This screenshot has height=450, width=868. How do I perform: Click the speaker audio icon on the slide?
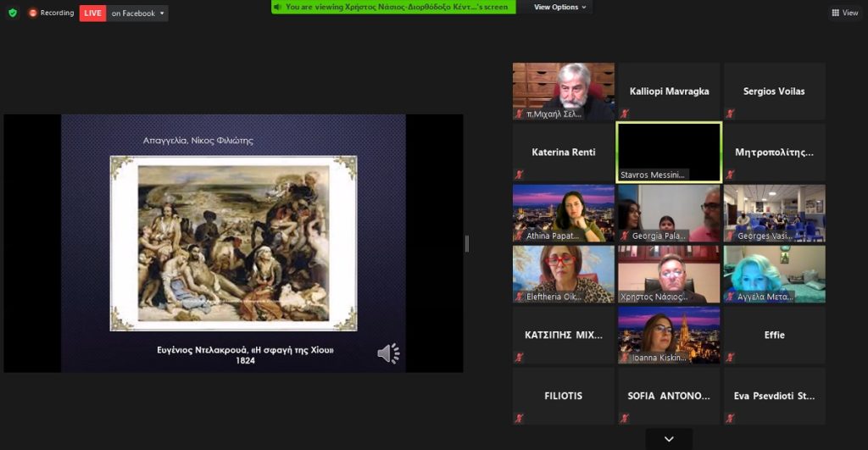pyautogui.click(x=388, y=353)
